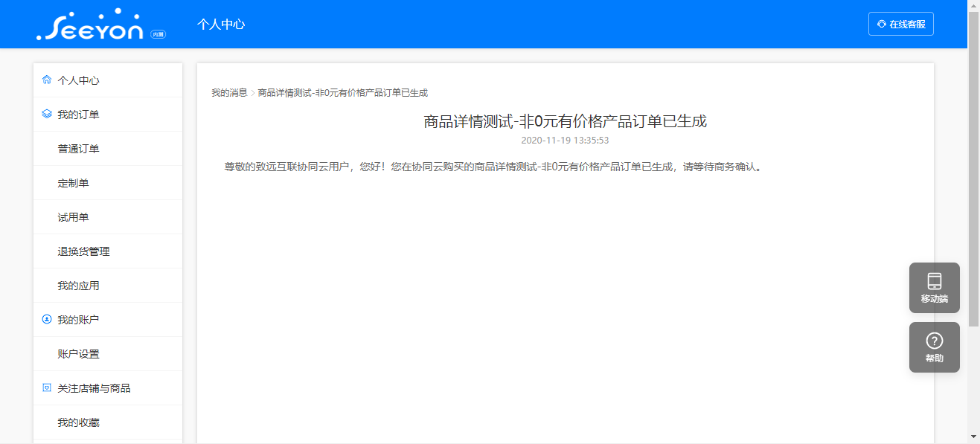
Task: Click the layers icon beside 我的订单
Action: [47, 114]
